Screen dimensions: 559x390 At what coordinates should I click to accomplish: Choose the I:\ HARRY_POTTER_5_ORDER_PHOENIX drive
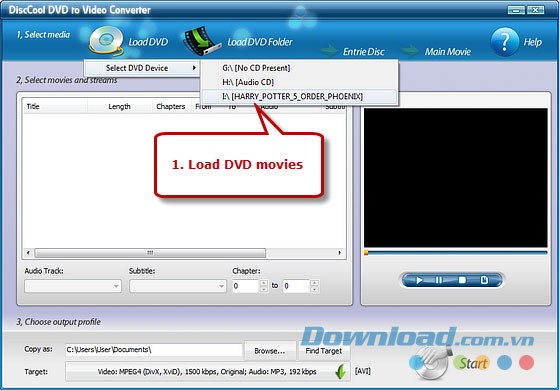pos(299,96)
